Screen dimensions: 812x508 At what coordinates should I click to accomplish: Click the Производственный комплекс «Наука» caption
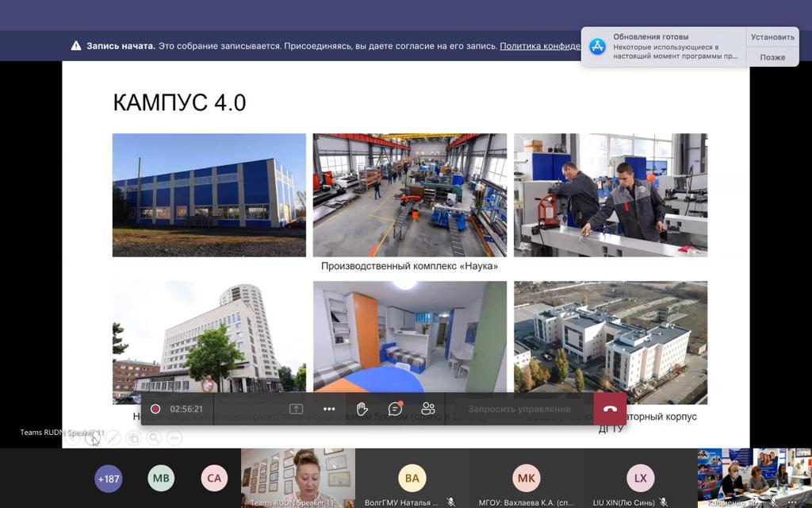409,266
